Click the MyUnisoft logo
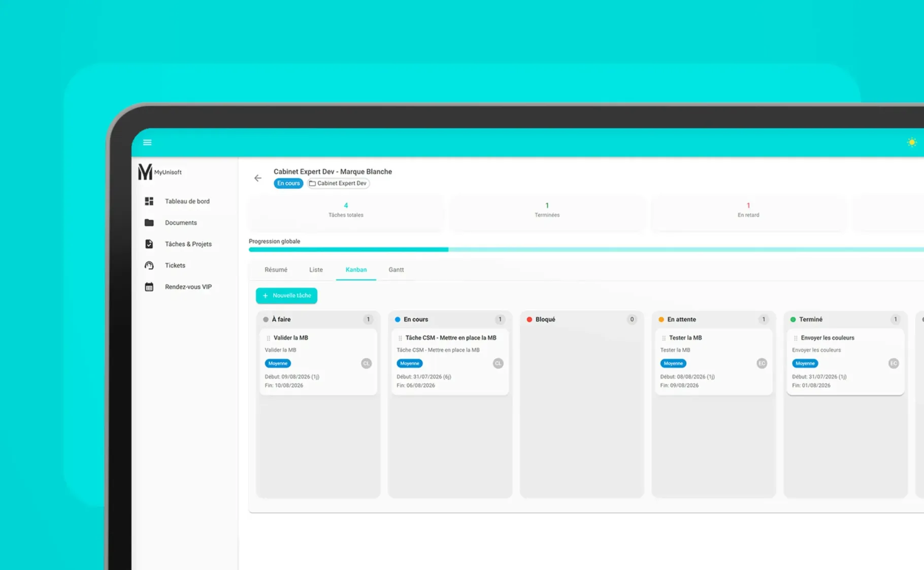924x570 pixels. point(160,172)
